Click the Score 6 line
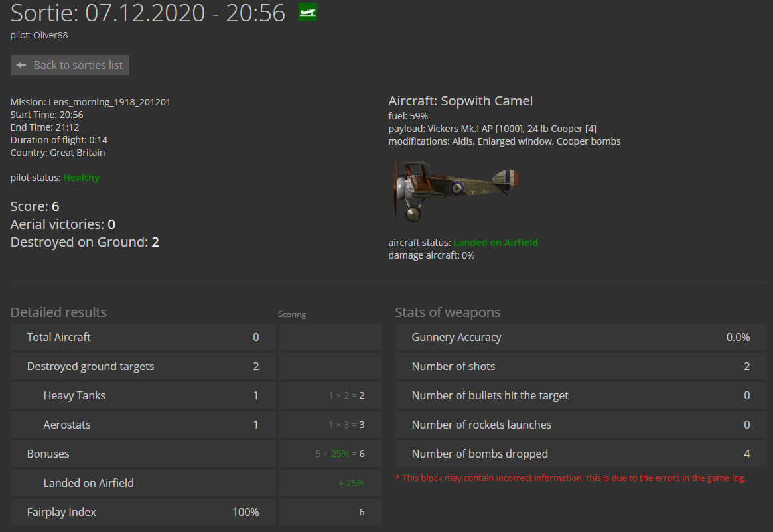773x532 pixels. (x=35, y=206)
